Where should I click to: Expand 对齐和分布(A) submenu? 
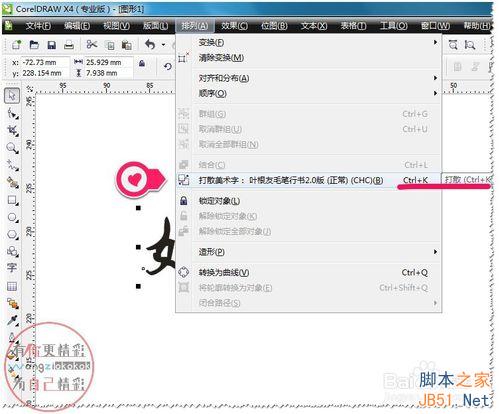coord(308,78)
